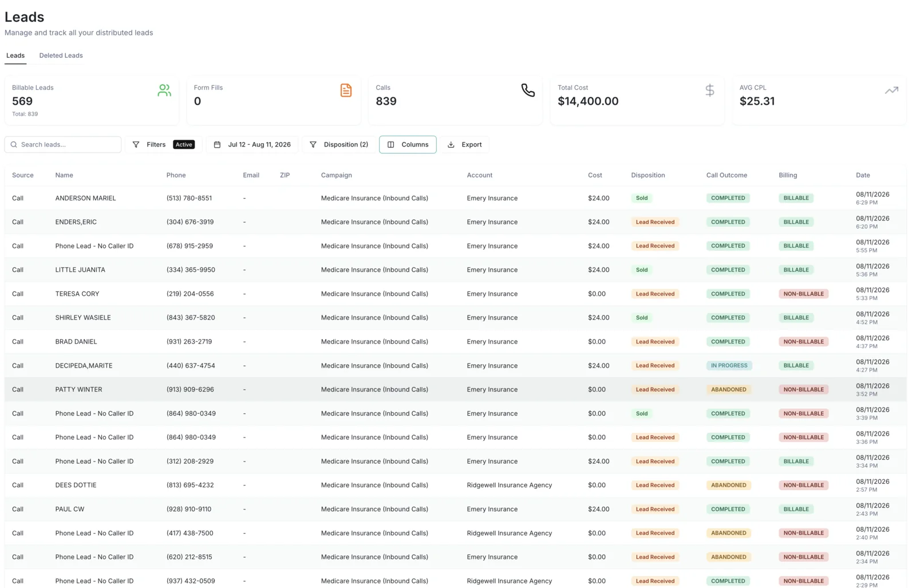Click the columns layout icon
Viewport: 916px width, 588px height.
click(x=391, y=145)
